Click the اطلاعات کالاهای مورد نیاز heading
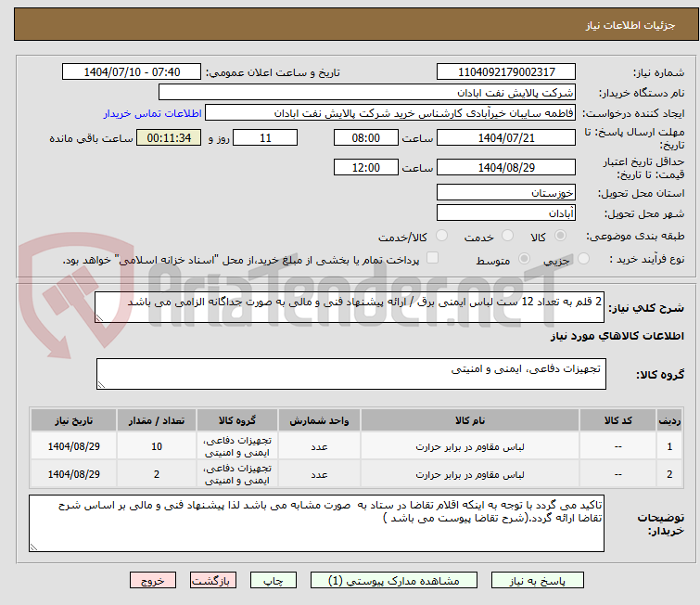This screenshot has height=605, width=700. [617, 336]
